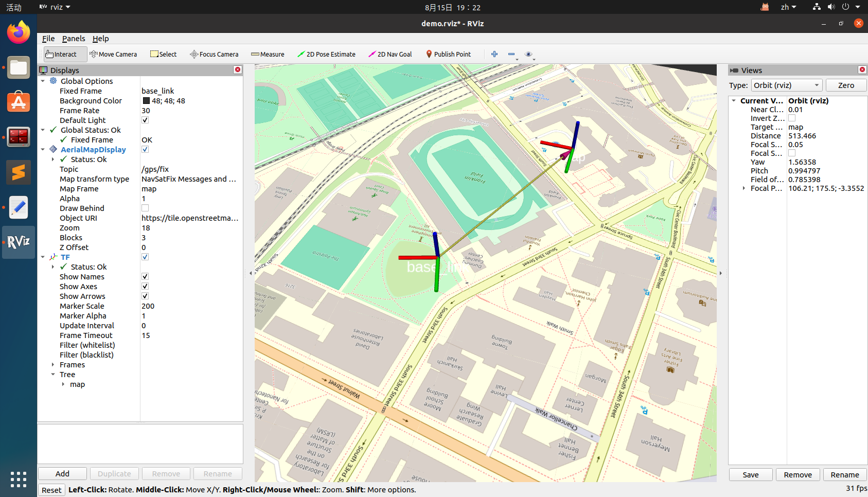Select the 2D Pose Estimate tool
The width and height of the screenshot is (868, 497).
click(327, 54)
